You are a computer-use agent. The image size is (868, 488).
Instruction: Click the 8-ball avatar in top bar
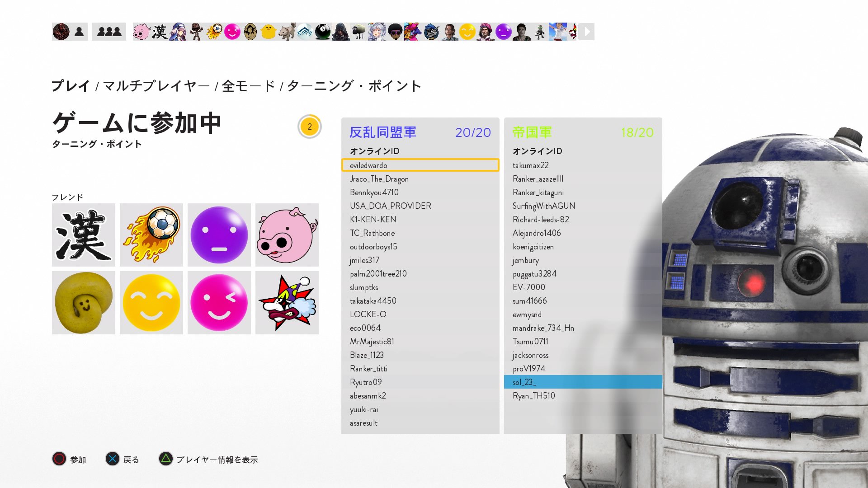point(322,32)
